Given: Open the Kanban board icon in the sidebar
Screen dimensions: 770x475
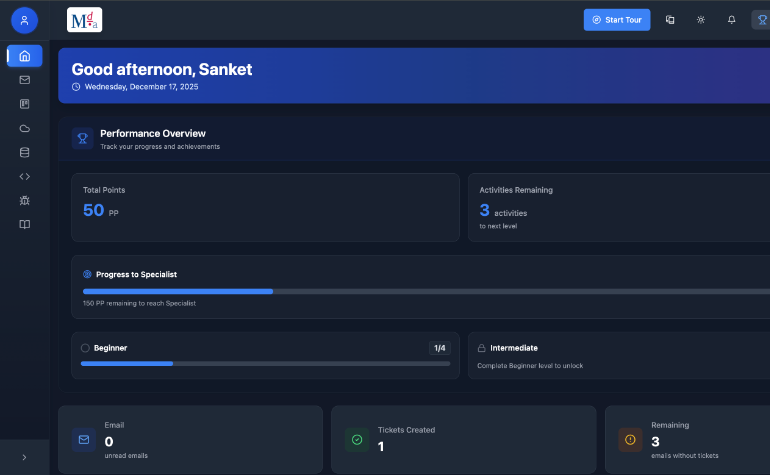Looking at the screenshot, I should click(25, 104).
